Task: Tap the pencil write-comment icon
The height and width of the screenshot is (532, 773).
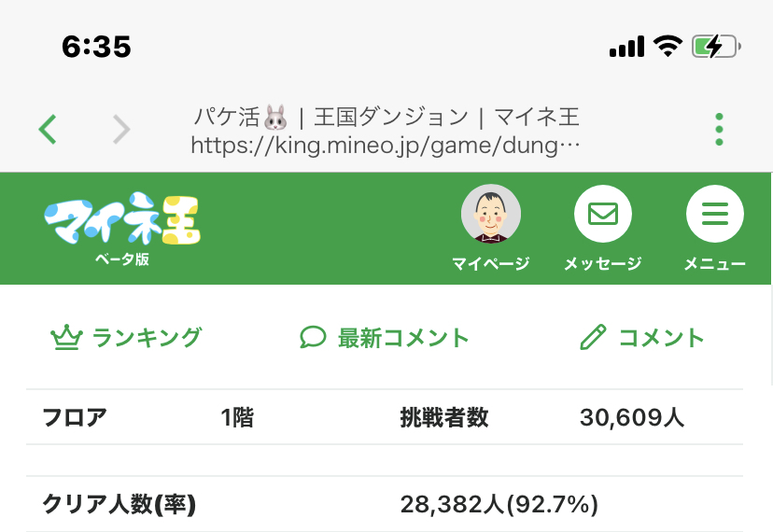Action: pyautogui.click(x=593, y=337)
